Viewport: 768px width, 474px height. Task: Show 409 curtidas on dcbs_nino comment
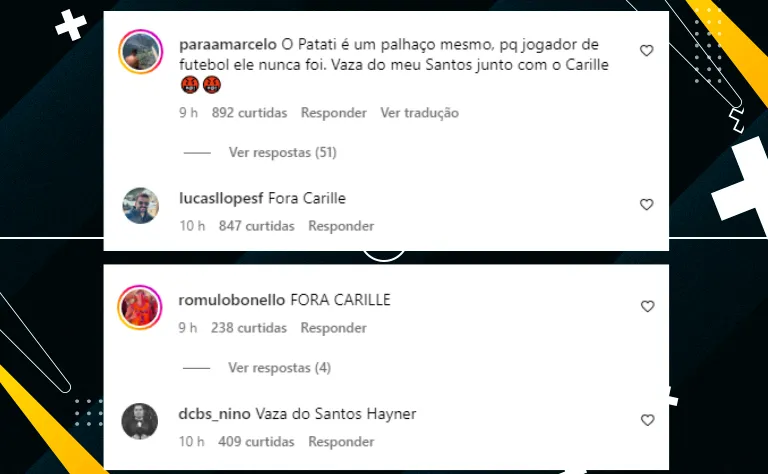coord(256,441)
